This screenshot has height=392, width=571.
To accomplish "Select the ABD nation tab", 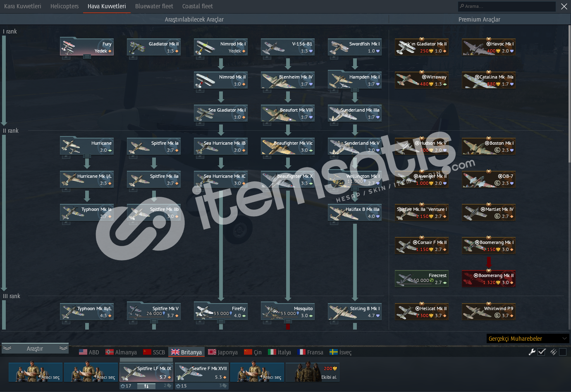I will coord(89,352).
